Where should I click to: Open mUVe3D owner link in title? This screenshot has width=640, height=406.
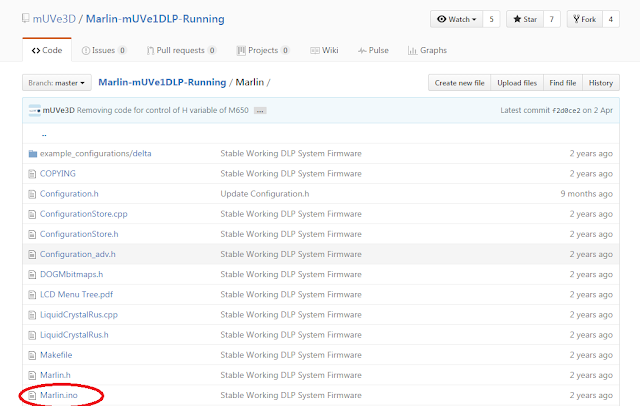pos(54,19)
